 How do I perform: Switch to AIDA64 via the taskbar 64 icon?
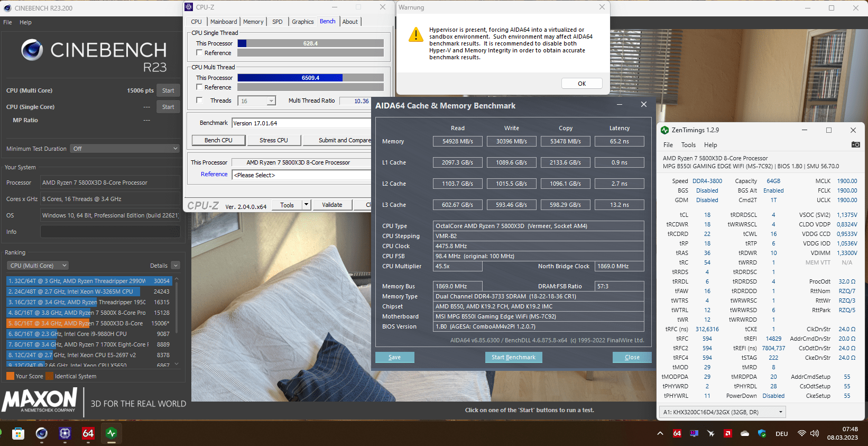[88, 434]
